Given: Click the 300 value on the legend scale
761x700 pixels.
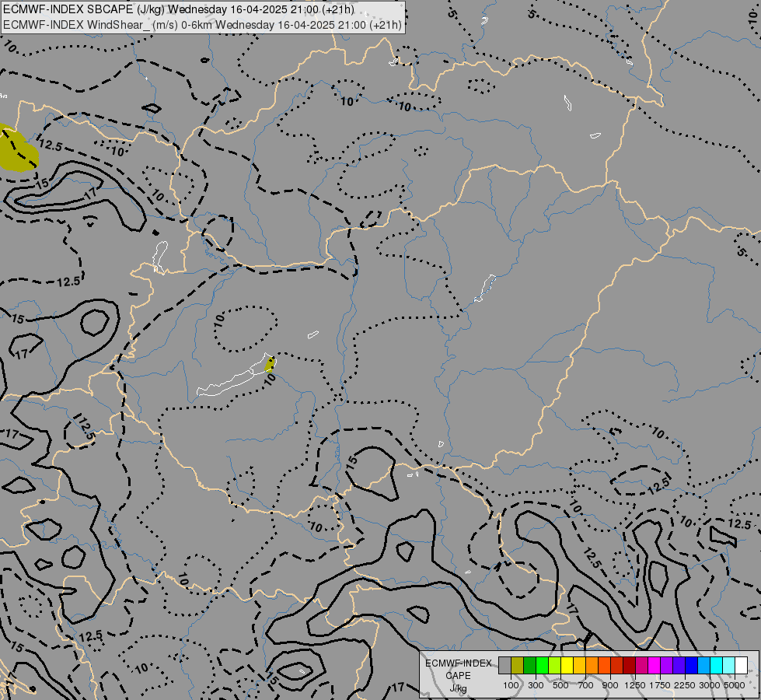Looking at the screenshot, I should pos(536,685).
